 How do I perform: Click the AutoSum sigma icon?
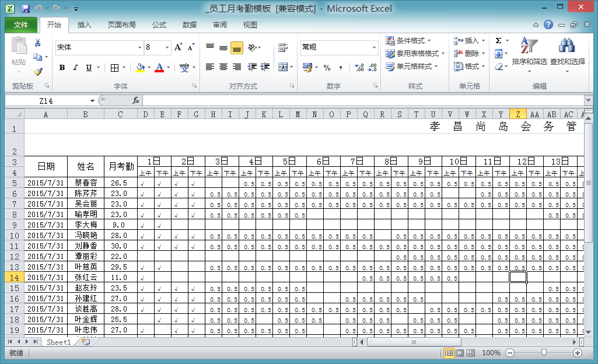(x=498, y=40)
